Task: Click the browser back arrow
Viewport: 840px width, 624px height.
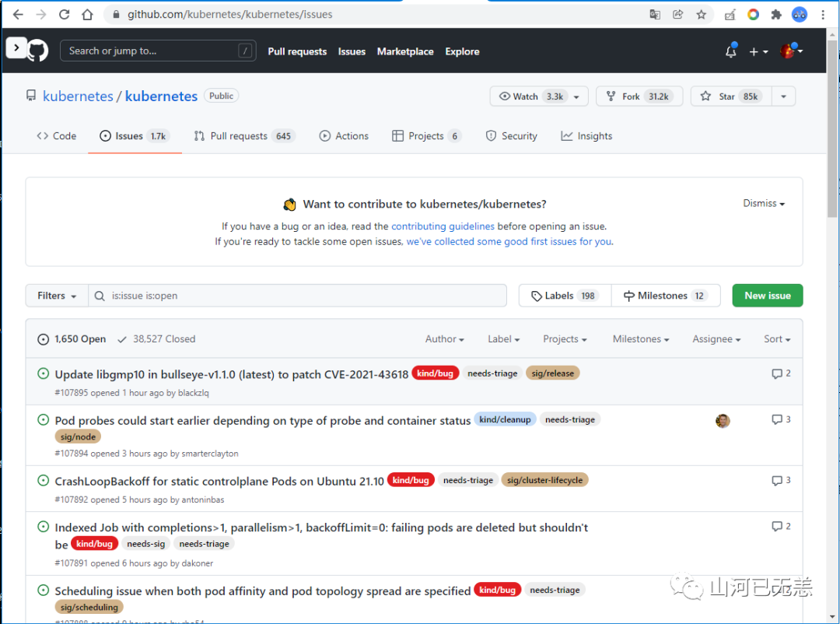Action: click(18, 15)
